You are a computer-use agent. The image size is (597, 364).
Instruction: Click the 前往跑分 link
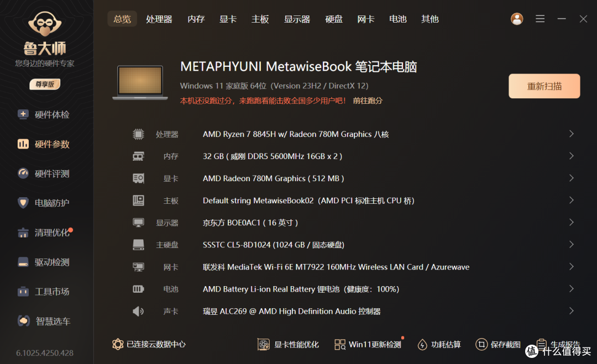point(368,101)
